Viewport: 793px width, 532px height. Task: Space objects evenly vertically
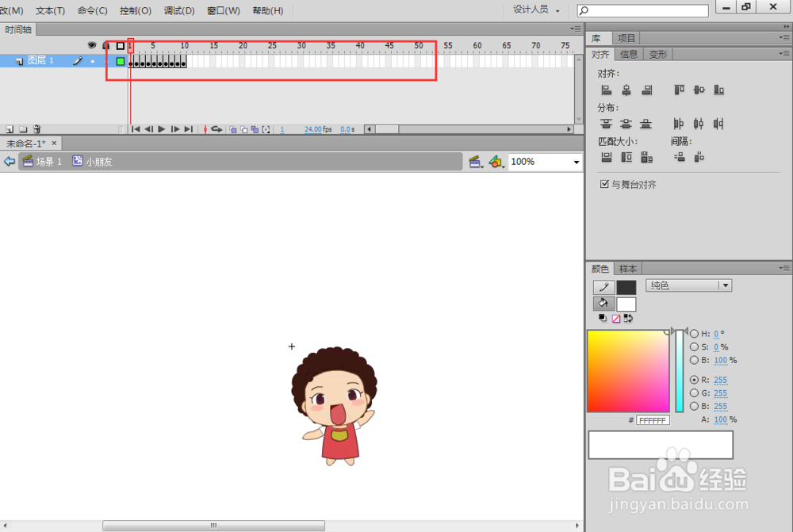(680, 157)
